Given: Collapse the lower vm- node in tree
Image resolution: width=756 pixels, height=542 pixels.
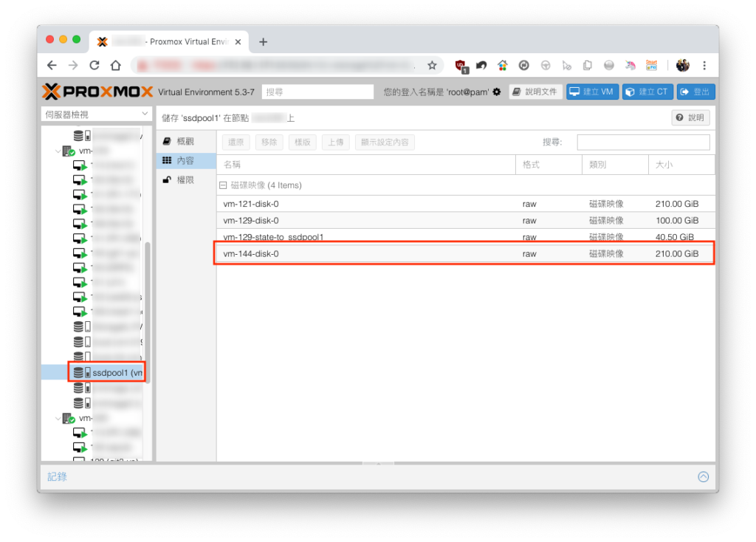Looking at the screenshot, I should click(x=58, y=418).
